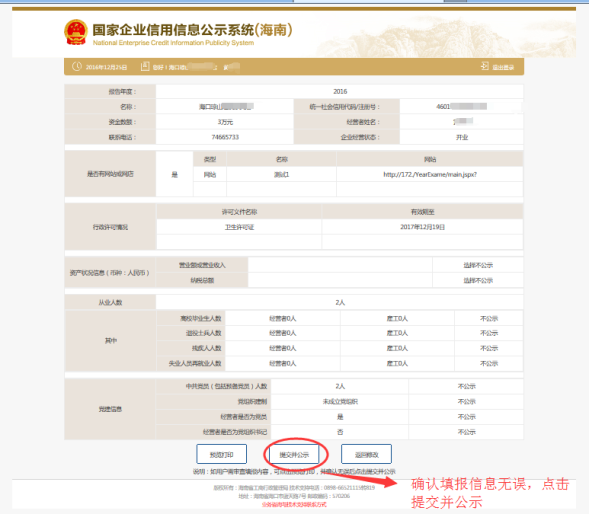Select the license name 卫生许可证
The width and height of the screenshot is (589, 515).
click(x=239, y=227)
